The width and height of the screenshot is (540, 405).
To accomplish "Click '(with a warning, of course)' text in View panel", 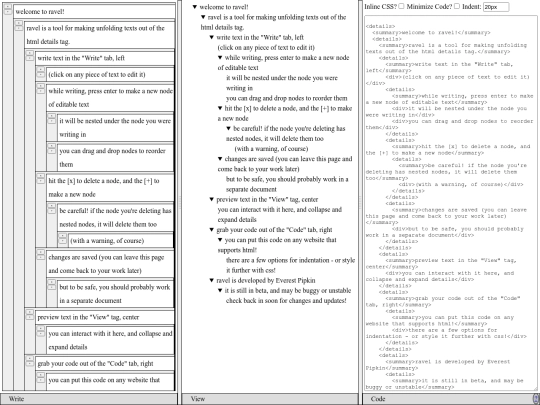I will click(271, 149).
